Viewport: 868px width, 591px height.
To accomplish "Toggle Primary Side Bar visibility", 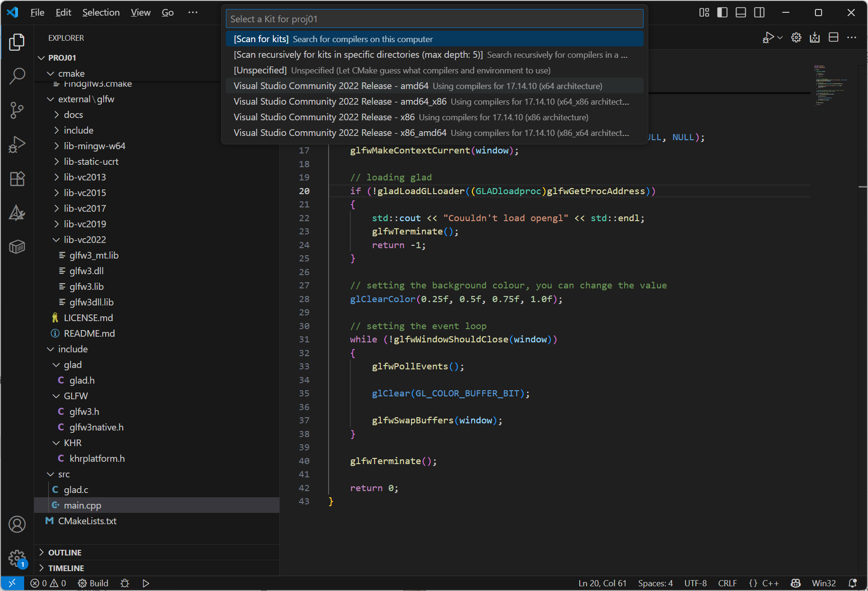I will pos(722,12).
